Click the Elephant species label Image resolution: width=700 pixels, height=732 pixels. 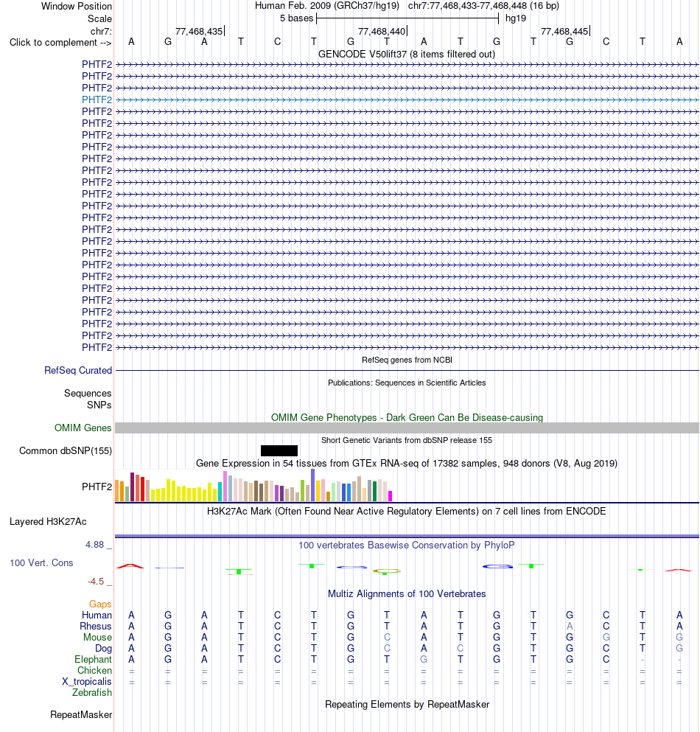(94, 659)
